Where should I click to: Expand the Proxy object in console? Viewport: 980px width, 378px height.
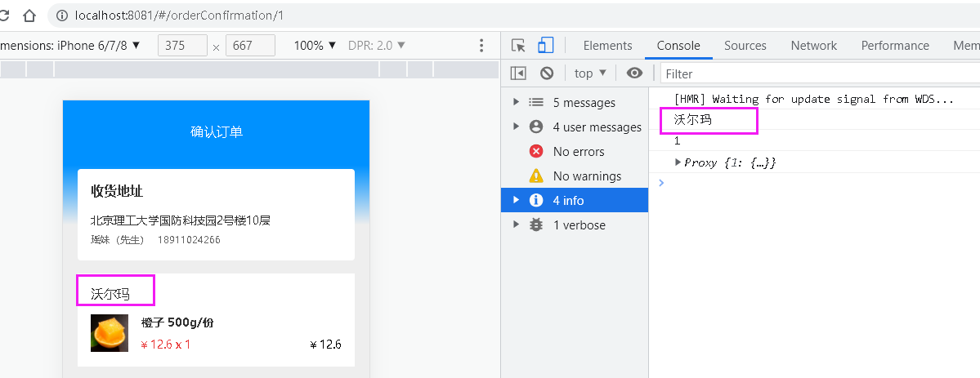point(678,162)
